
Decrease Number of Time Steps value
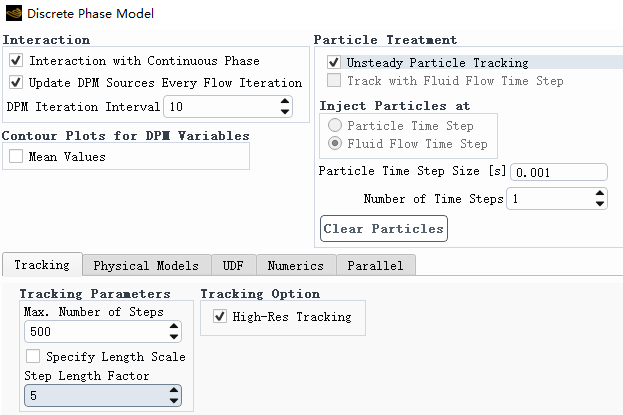pyautogui.click(x=600, y=204)
